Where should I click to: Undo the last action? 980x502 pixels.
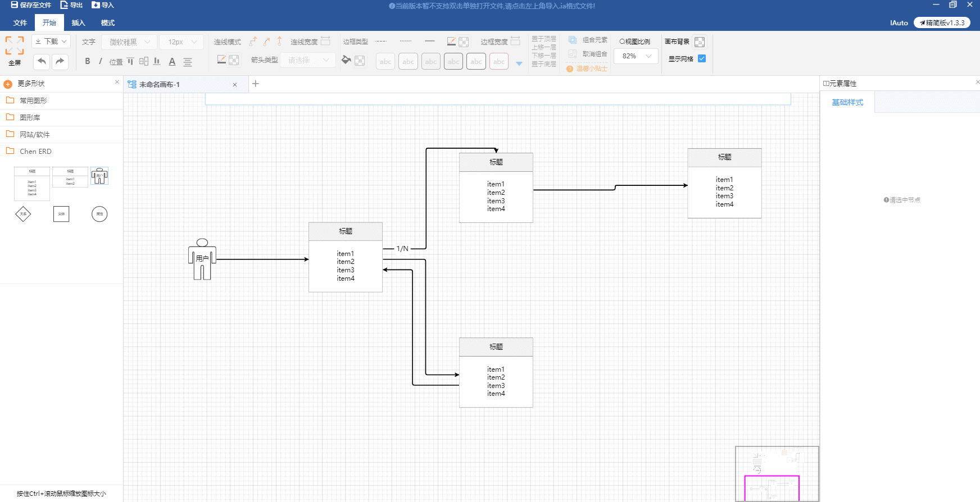pos(42,61)
